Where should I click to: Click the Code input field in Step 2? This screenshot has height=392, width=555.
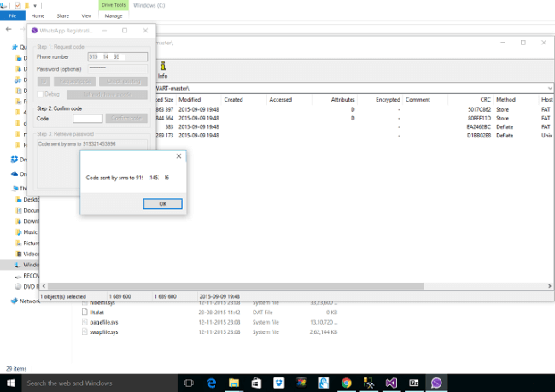(87, 118)
